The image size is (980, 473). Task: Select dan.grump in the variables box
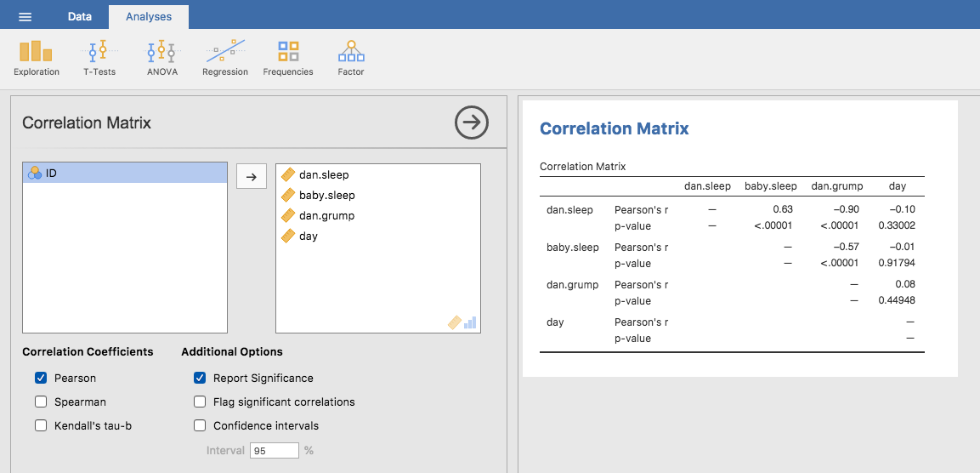point(326,215)
